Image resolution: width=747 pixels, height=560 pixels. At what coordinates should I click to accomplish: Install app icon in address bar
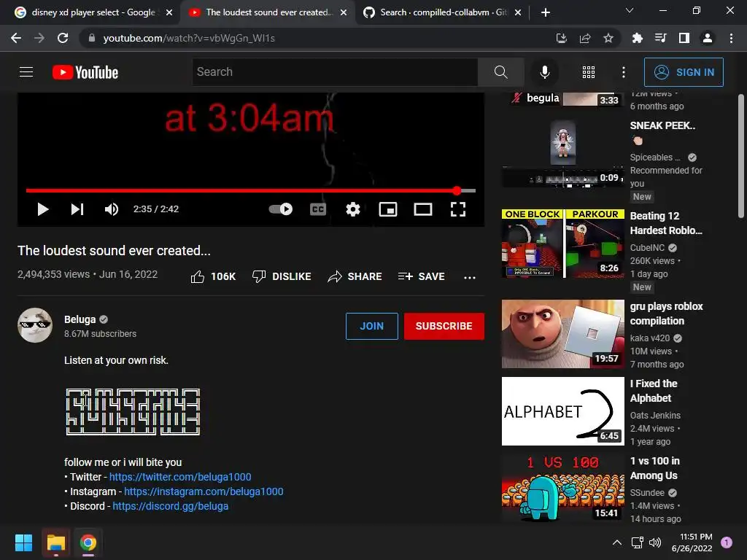point(562,38)
